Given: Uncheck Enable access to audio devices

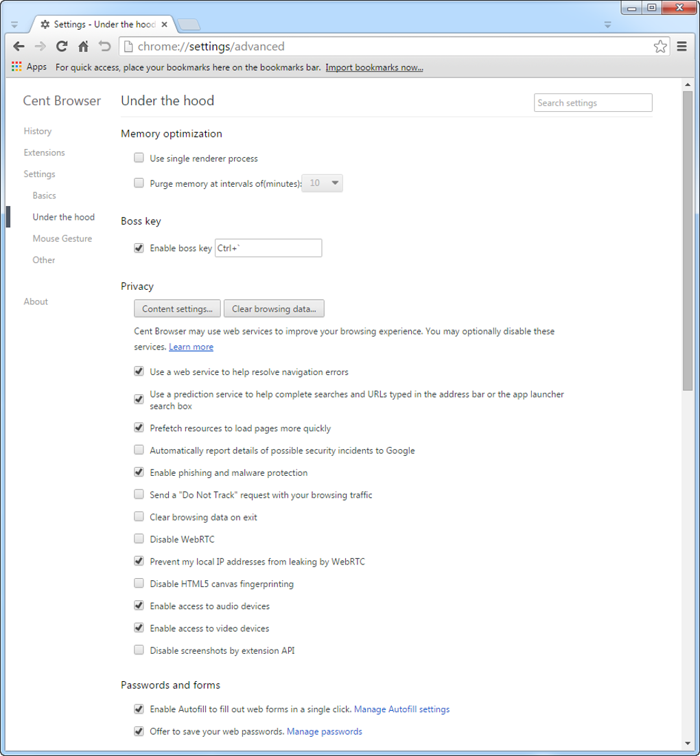Looking at the screenshot, I should [139, 605].
